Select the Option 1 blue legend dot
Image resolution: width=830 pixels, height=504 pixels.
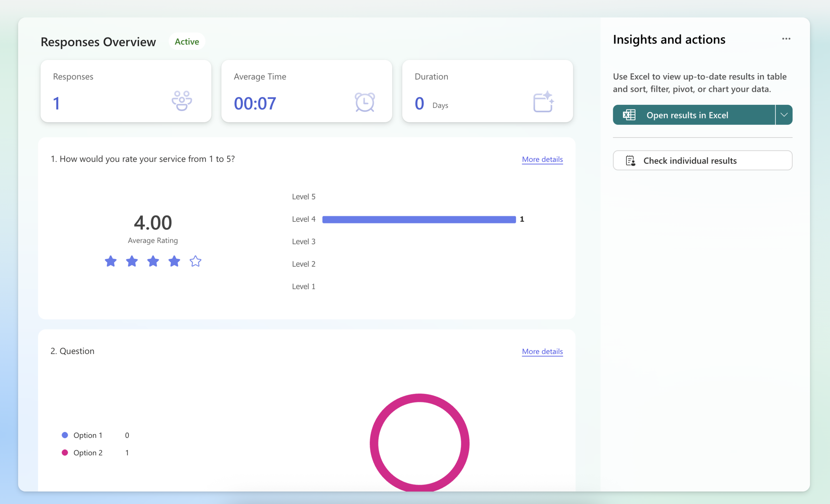pos(65,435)
